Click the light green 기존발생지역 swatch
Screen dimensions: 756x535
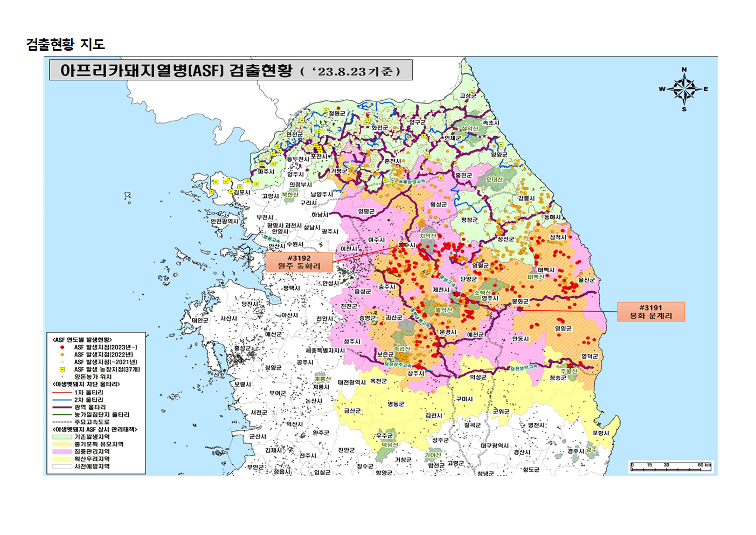point(62,437)
